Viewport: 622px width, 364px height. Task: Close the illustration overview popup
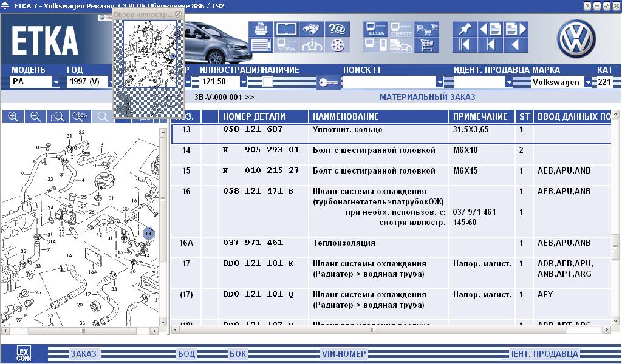pyautogui.click(x=178, y=15)
